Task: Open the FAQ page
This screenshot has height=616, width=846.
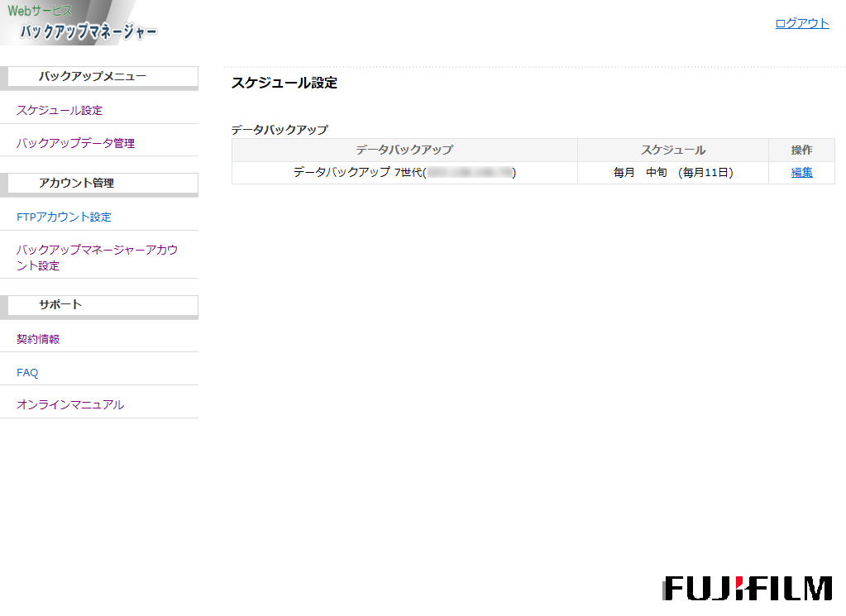Action: (x=26, y=372)
